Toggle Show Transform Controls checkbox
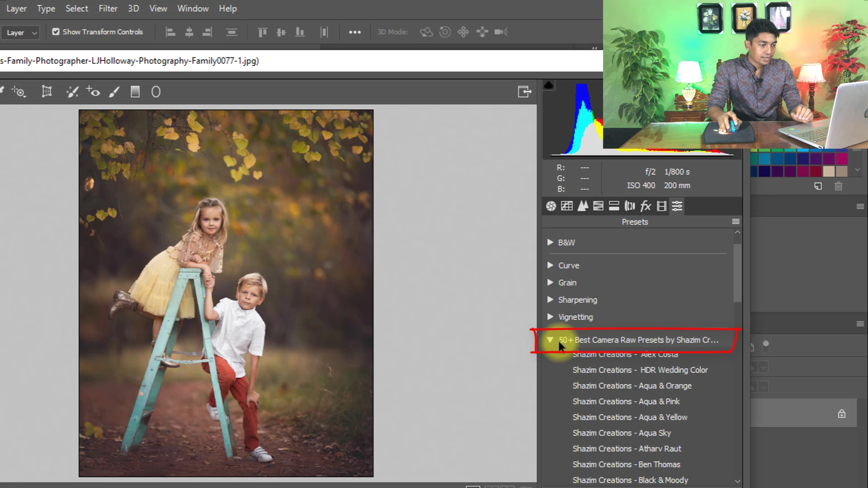The width and height of the screenshot is (868, 488). tap(56, 32)
